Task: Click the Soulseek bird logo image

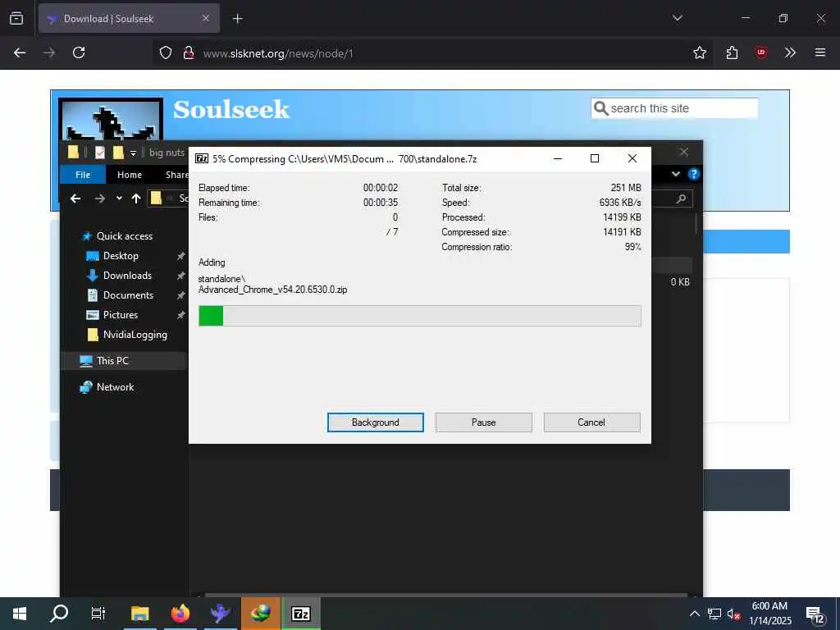Action: [x=111, y=121]
